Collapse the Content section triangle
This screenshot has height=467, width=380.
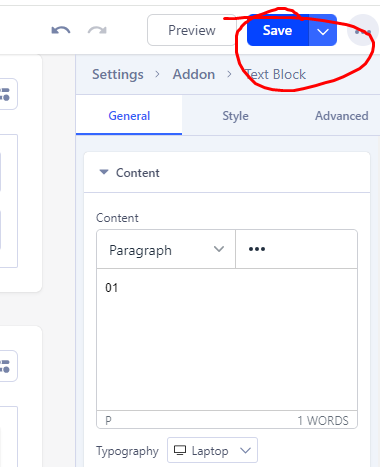click(104, 172)
